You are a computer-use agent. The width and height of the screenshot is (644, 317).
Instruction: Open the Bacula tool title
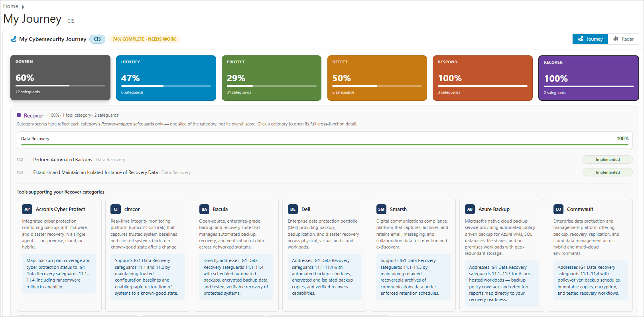tap(220, 209)
